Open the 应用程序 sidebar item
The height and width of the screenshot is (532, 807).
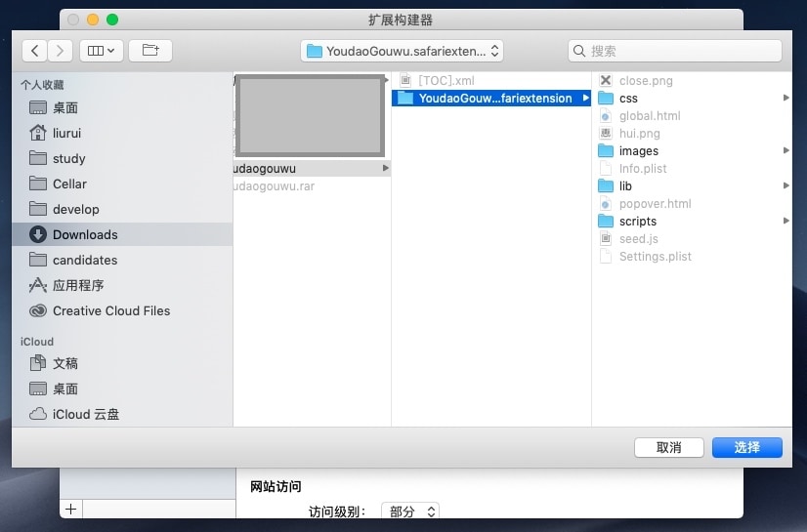pos(78,285)
